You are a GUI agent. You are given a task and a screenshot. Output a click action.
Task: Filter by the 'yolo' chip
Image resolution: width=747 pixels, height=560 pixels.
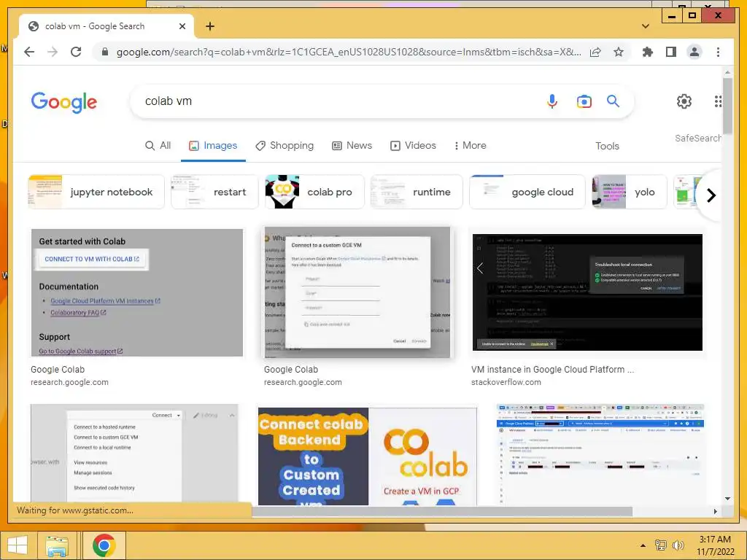click(x=629, y=192)
